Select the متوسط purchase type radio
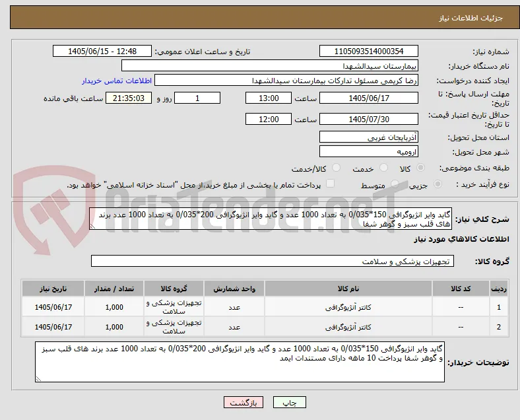 click(395, 184)
